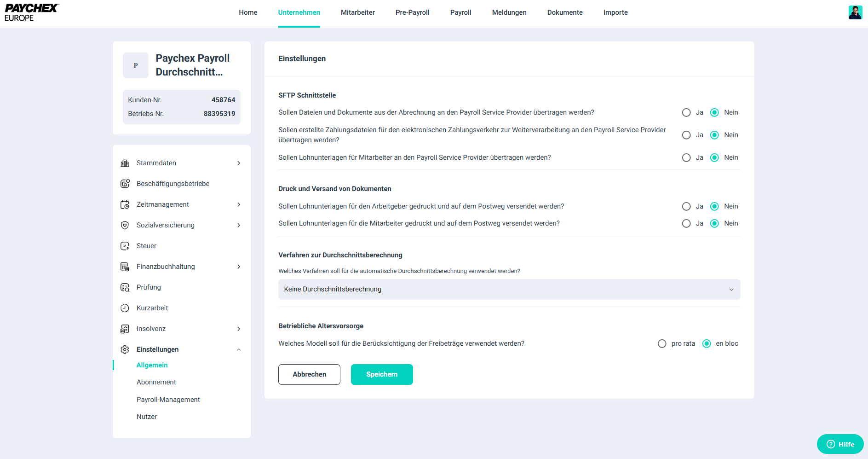Open the Durchschnittsberechnung method dropdown

click(509, 289)
